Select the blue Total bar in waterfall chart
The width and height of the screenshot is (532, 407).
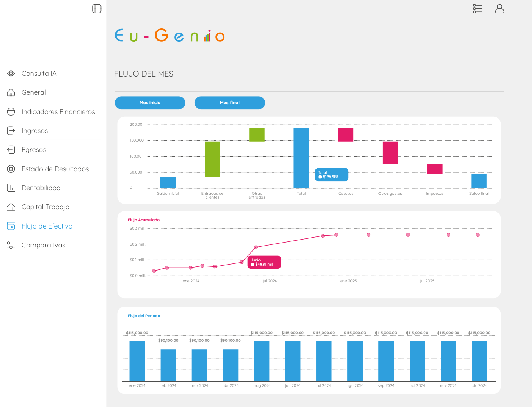pyautogui.click(x=301, y=158)
